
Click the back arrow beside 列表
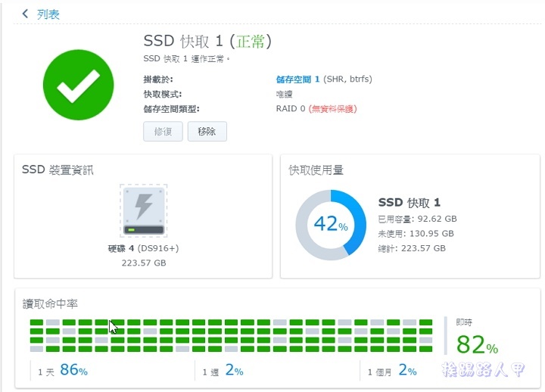tap(26, 14)
